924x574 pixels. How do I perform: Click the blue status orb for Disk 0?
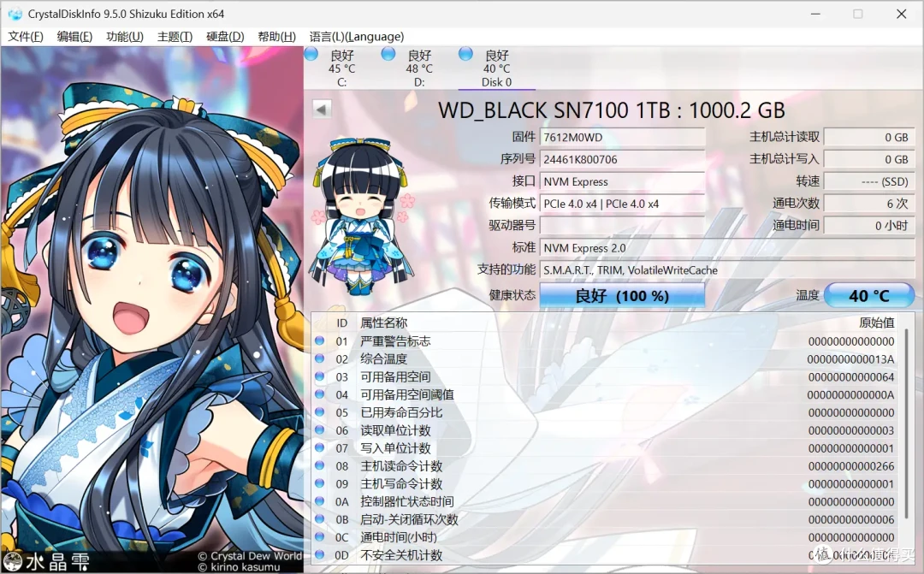point(465,54)
